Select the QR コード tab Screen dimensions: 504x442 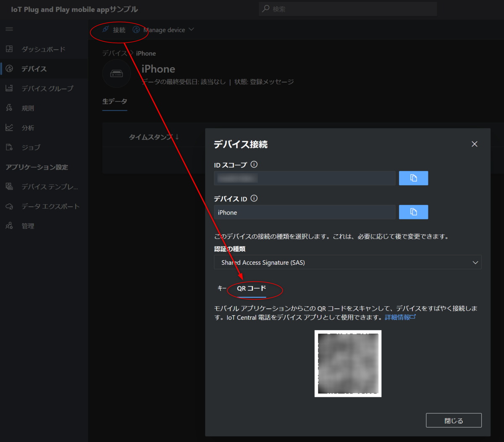pyautogui.click(x=251, y=289)
